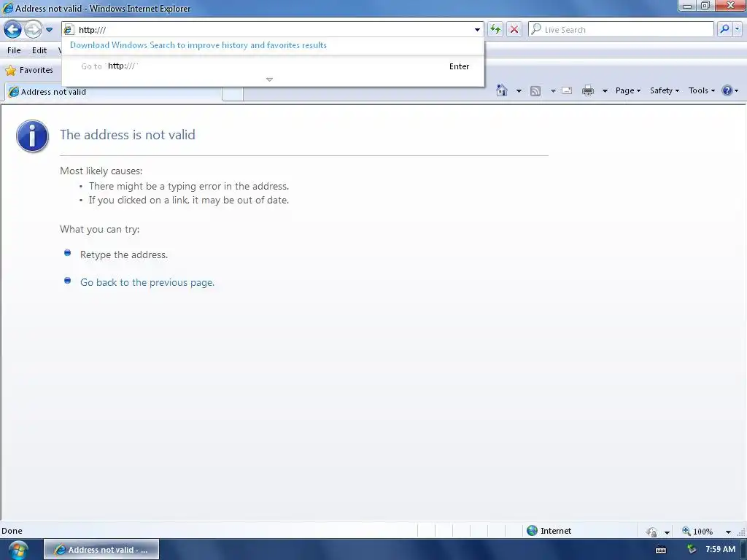Select the Address not valid tab
Viewport: 747px width, 560px height.
[x=113, y=92]
